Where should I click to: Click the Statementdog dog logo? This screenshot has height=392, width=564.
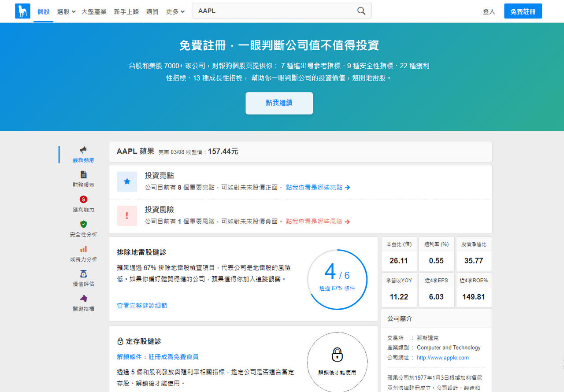tap(22, 11)
